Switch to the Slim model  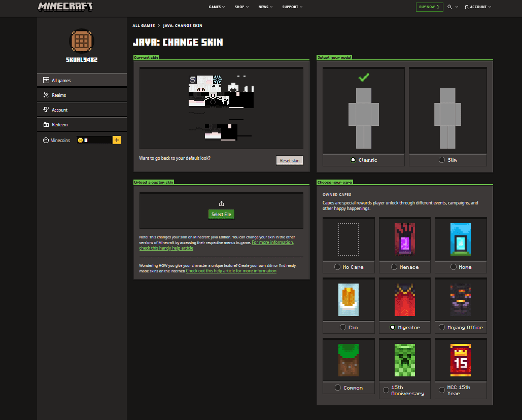click(x=441, y=160)
